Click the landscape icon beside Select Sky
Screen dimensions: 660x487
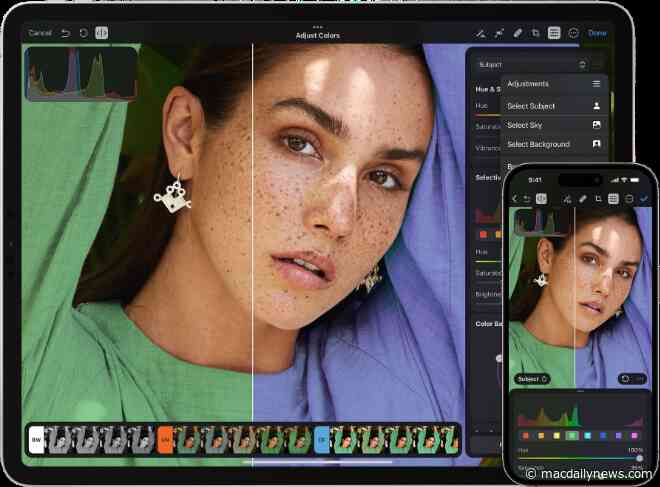coord(596,125)
